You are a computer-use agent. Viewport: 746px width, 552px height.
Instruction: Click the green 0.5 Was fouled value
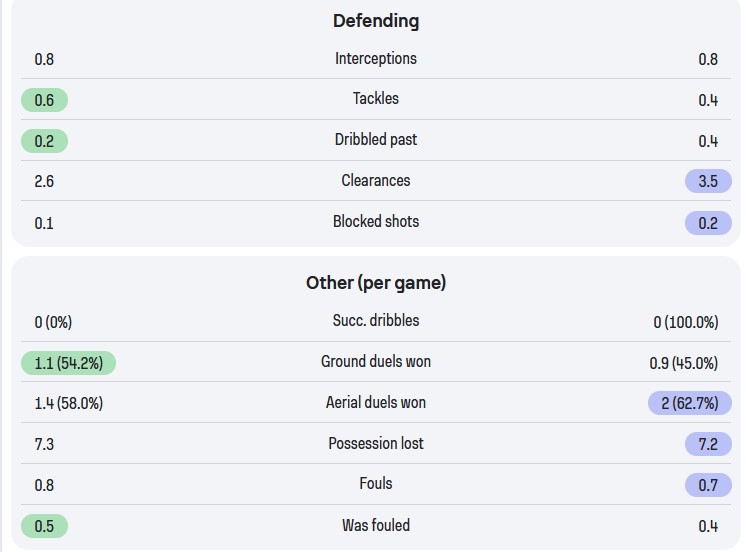pyautogui.click(x=44, y=526)
